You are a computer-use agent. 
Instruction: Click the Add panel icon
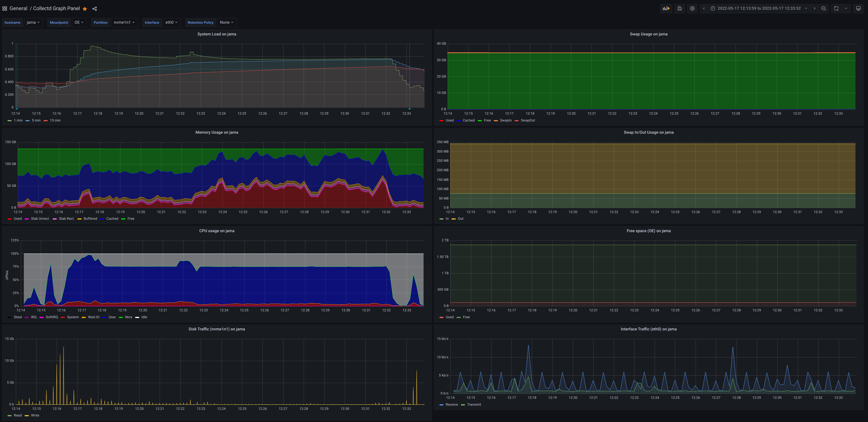point(666,9)
